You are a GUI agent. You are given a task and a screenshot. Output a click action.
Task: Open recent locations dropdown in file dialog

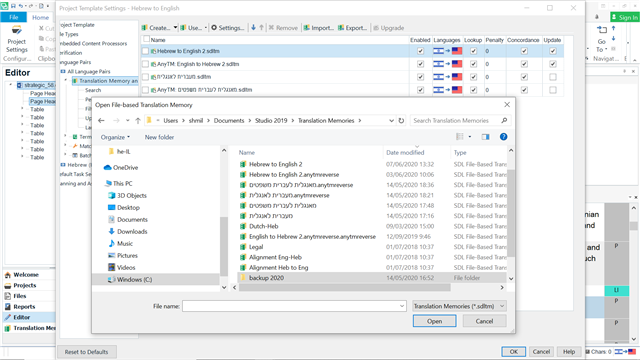(128, 120)
